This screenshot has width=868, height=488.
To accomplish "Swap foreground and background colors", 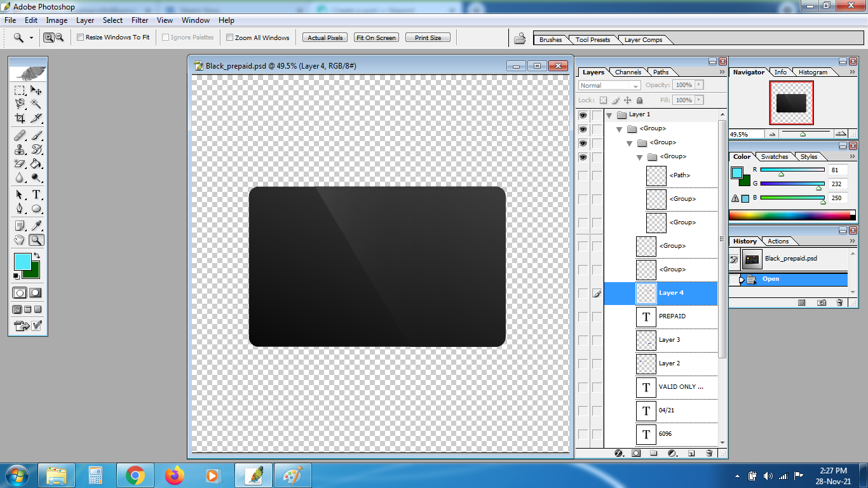I will (37, 255).
